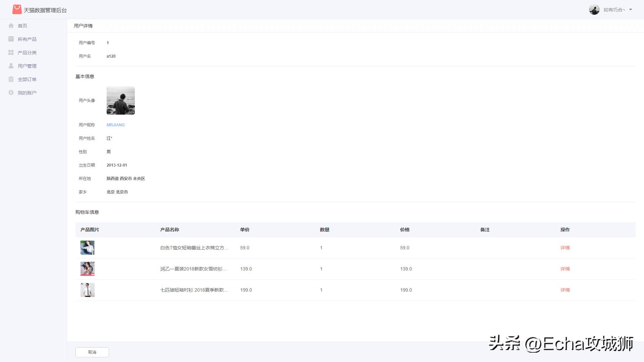Select the person icon next to 用户管理
This screenshot has height=362, width=644.
pyautogui.click(x=11, y=66)
